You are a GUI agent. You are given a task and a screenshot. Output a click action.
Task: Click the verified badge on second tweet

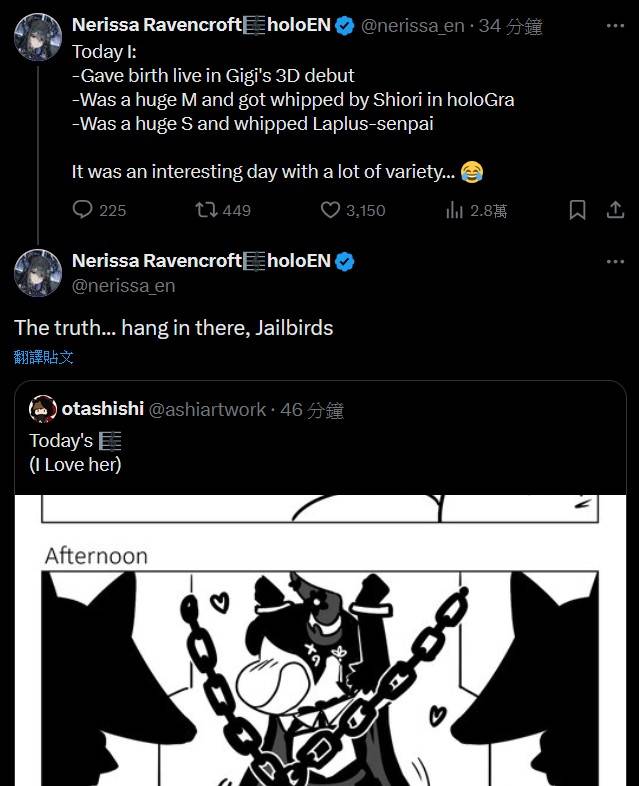(346, 262)
